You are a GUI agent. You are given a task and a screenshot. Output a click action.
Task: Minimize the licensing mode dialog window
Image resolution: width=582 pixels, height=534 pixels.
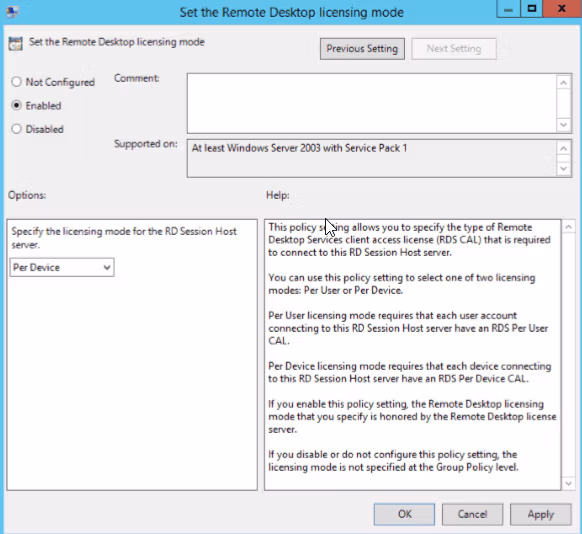[x=508, y=9]
